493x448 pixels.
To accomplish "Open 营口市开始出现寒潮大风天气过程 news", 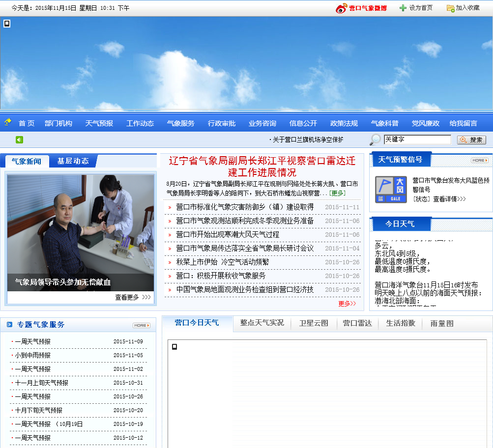I will pos(228,235).
